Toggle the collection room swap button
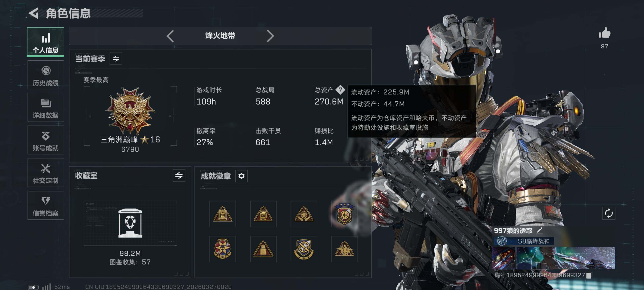The image size is (644, 290). (x=179, y=176)
